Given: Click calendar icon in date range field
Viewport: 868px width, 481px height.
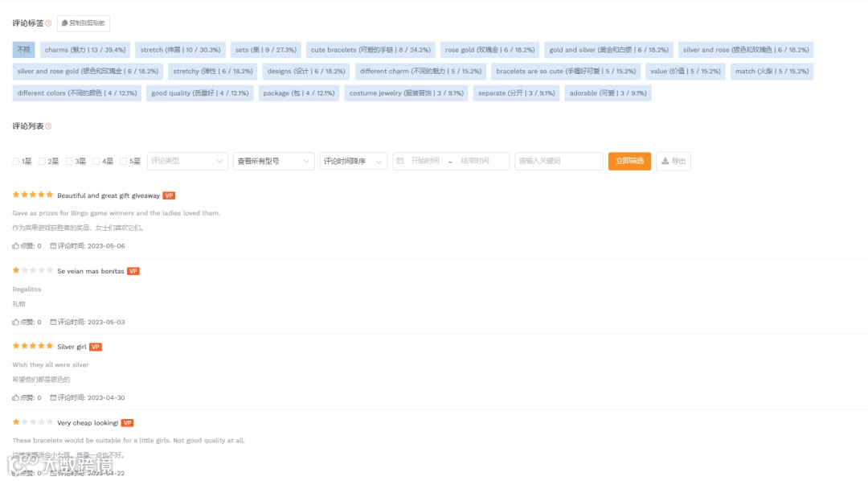Looking at the screenshot, I should 400,161.
